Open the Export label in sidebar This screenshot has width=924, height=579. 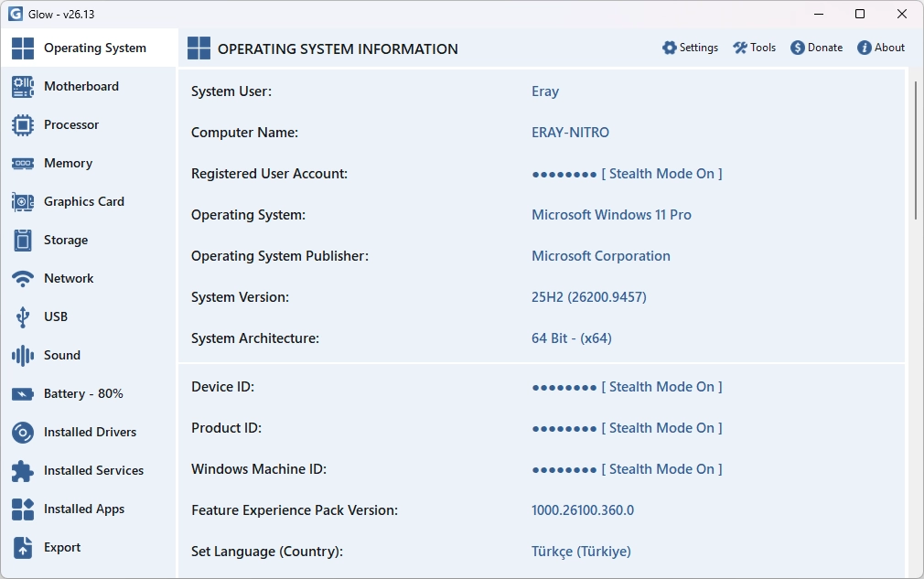62,547
